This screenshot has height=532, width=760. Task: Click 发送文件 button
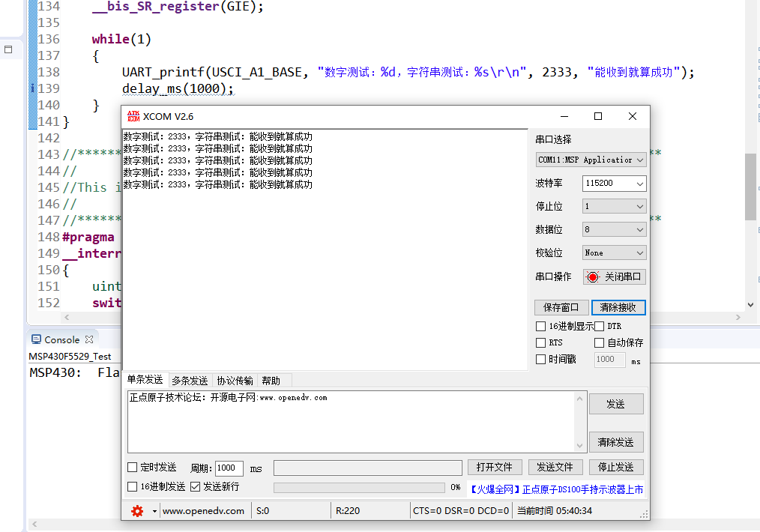[x=555, y=467]
